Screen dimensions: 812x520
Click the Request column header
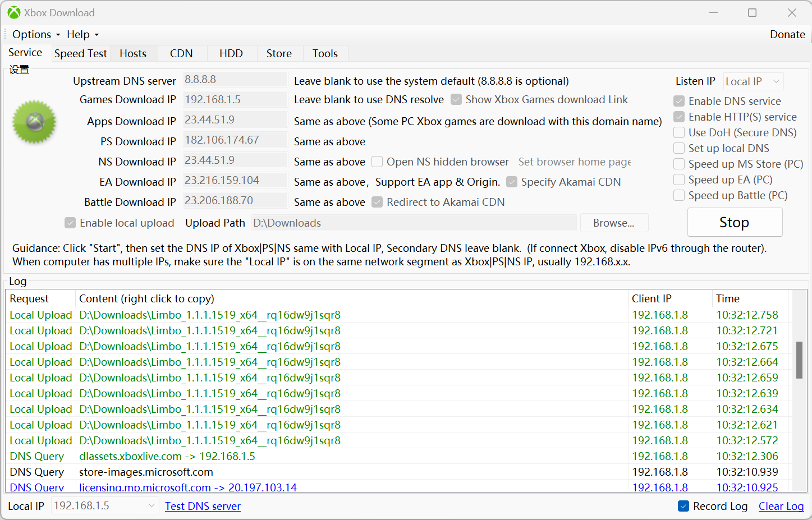coord(40,298)
